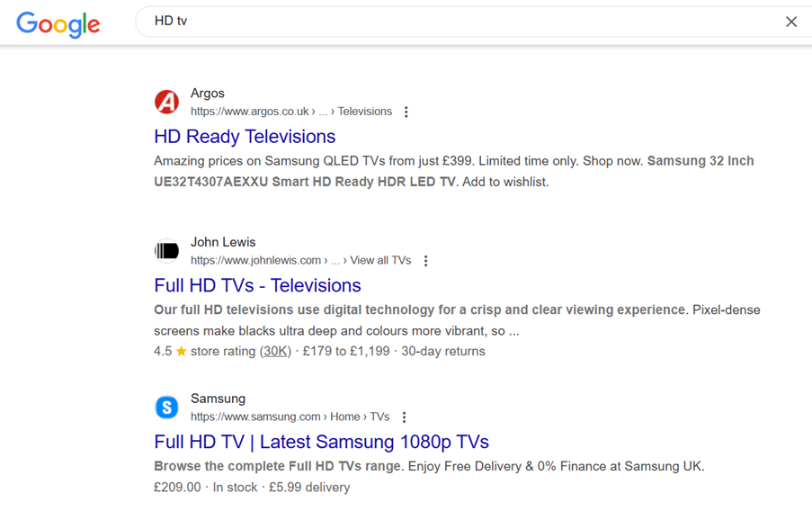The image size is (812, 520).
Task: Expand the truncated breadcrumb in John Lewis URL
Action: coord(335,260)
